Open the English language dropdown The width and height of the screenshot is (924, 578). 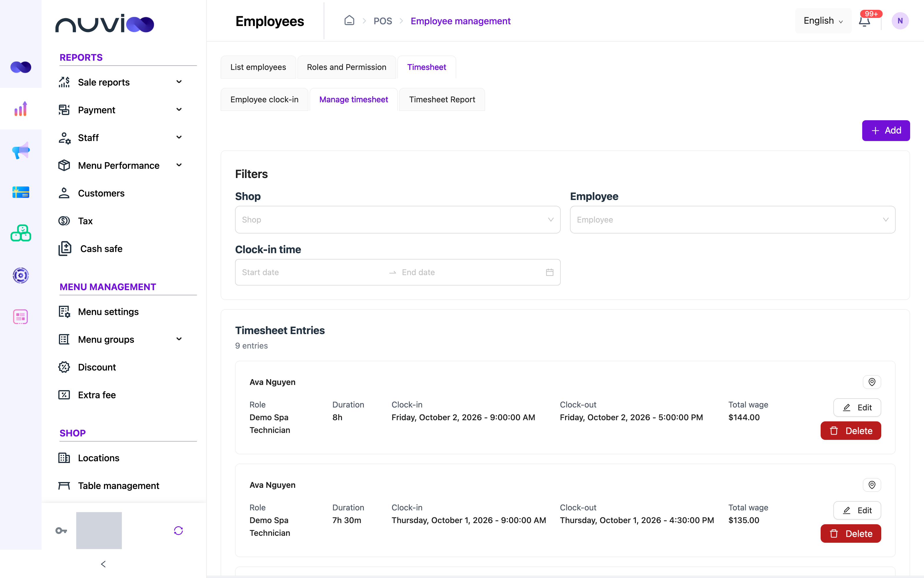[x=823, y=21]
